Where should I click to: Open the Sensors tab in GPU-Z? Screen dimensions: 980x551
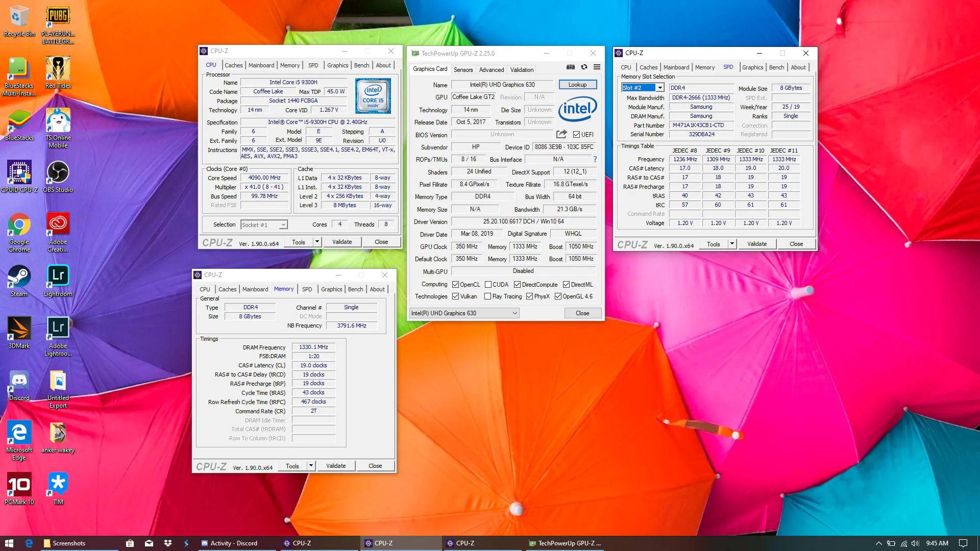point(463,70)
